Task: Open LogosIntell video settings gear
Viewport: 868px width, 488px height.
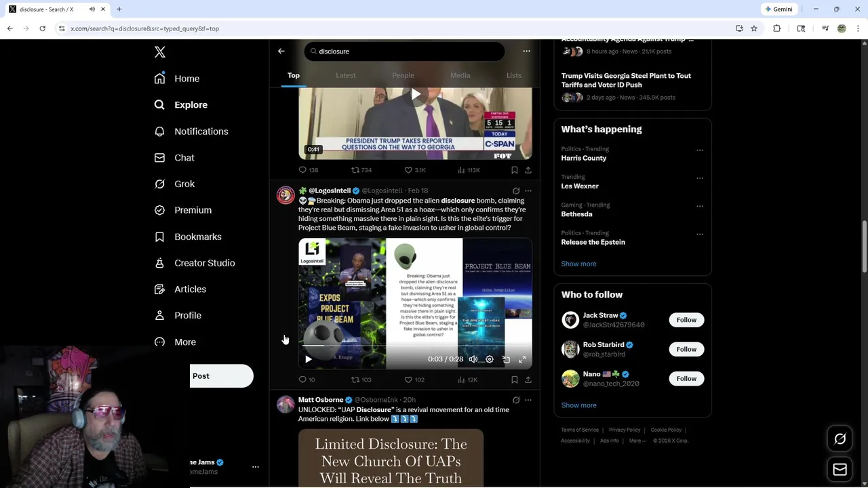Action: point(490,359)
